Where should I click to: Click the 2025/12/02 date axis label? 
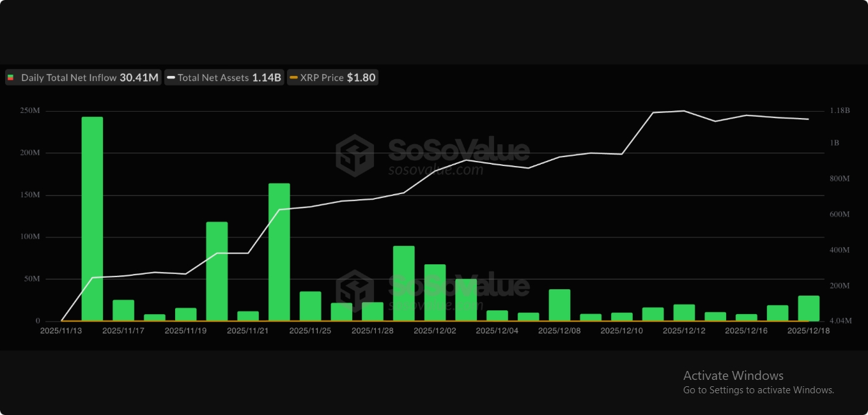point(435,331)
